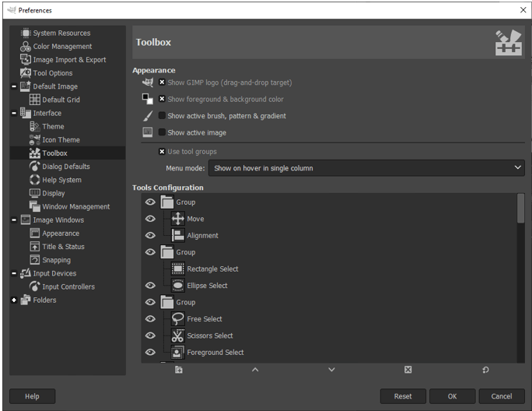Click the Dialog Defaults icon
This screenshot has height=411, width=532.
click(34, 166)
